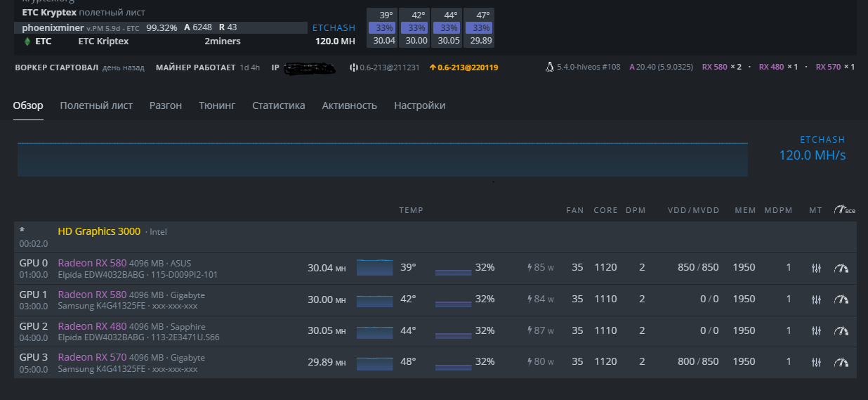Screen dimensions: 868x400
Task: Click the GPU 1 fan 32% bar
Action: pyautogui.click(x=453, y=303)
